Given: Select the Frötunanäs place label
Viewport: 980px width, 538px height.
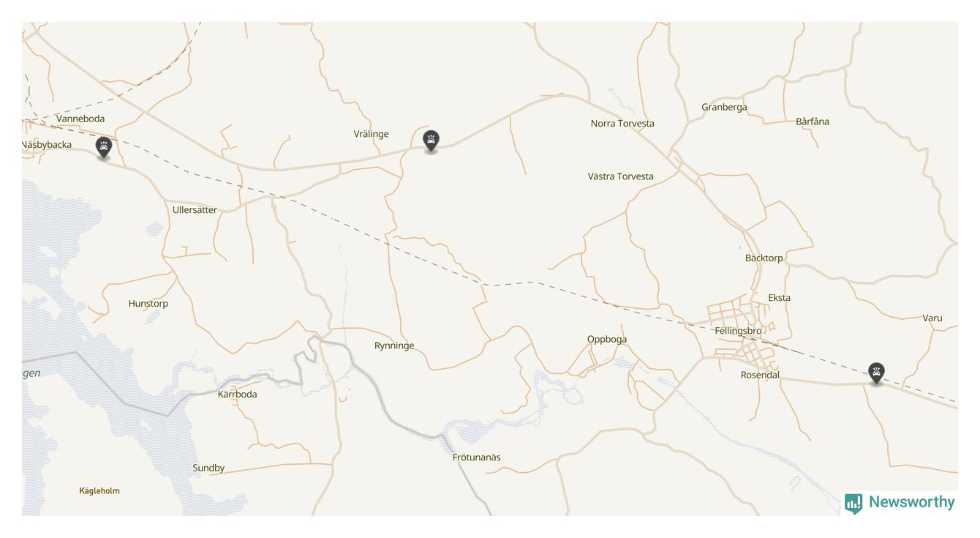Looking at the screenshot, I should [477, 457].
